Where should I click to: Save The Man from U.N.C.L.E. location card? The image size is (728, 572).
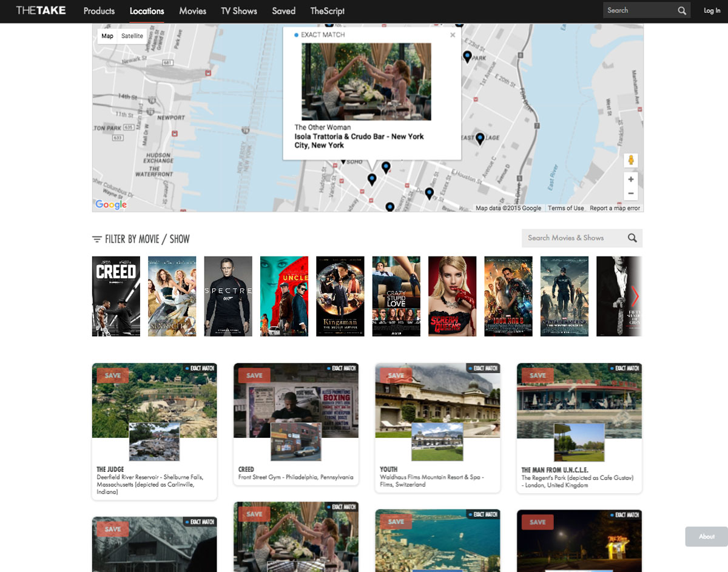click(538, 375)
